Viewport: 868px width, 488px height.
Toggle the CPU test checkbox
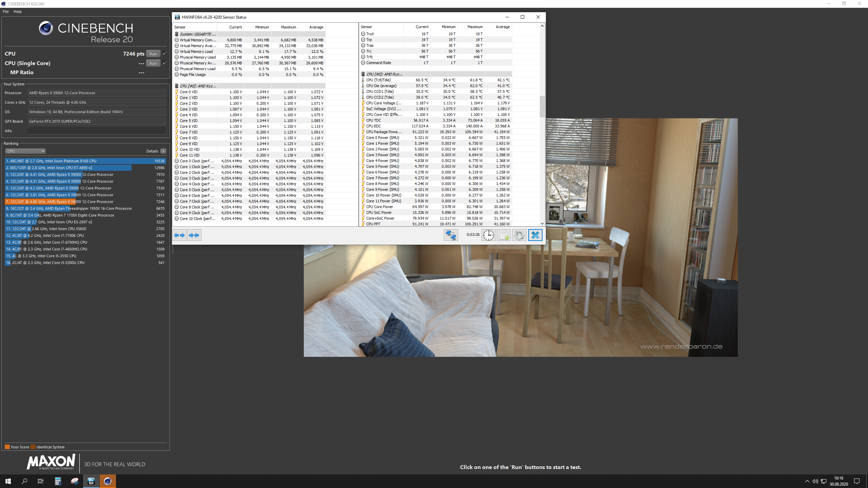pyautogui.click(x=165, y=54)
